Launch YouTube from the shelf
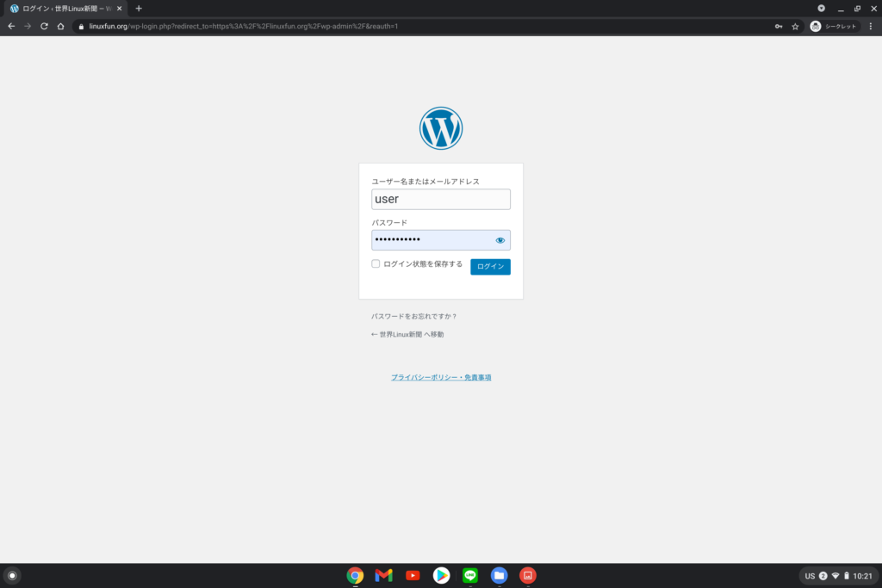Image resolution: width=882 pixels, height=588 pixels. point(413,576)
